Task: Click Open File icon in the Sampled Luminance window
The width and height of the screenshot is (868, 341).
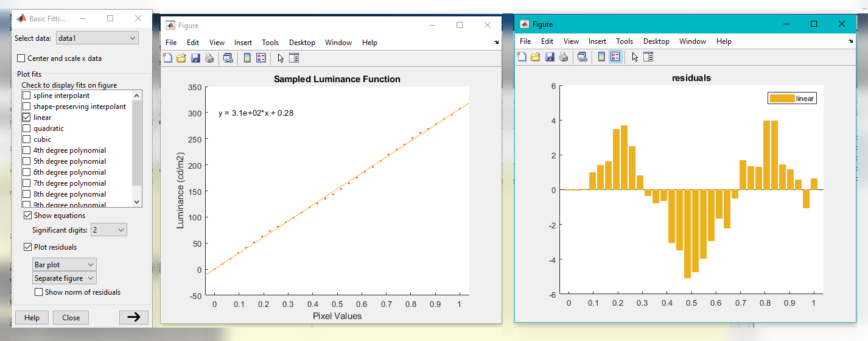Action: click(x=181, y=58)
